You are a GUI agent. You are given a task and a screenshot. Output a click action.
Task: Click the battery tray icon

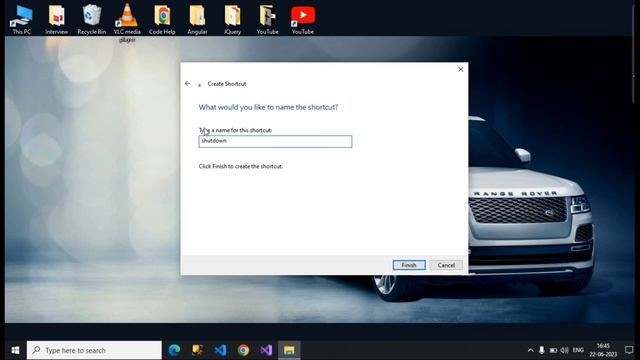coord(553,350)
